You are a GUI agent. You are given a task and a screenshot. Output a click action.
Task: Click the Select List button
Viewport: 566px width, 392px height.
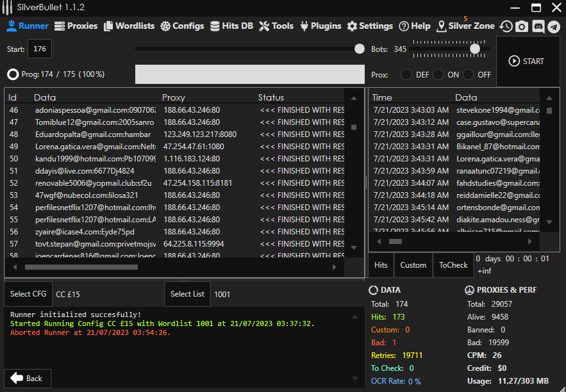(187, 294)
